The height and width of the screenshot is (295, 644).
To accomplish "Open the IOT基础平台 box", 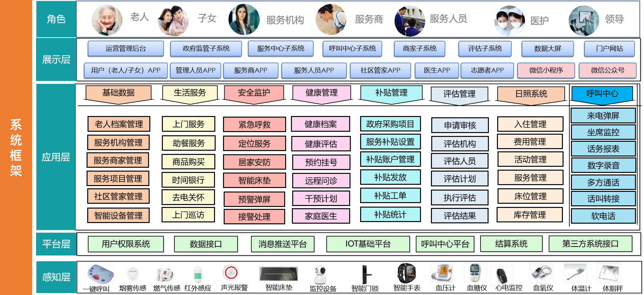I will (x=368, y=244).
